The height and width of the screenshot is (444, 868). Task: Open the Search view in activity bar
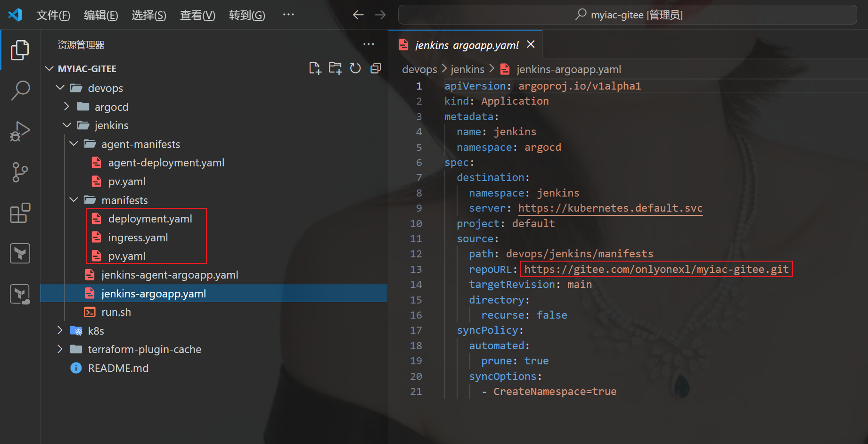(x=20, y=90)
